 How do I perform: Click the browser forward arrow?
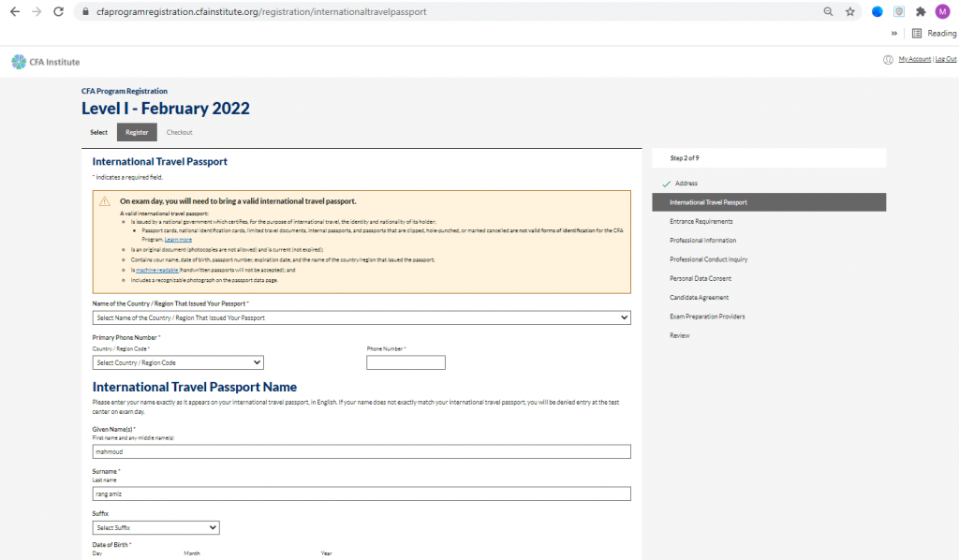coord(37,11)
